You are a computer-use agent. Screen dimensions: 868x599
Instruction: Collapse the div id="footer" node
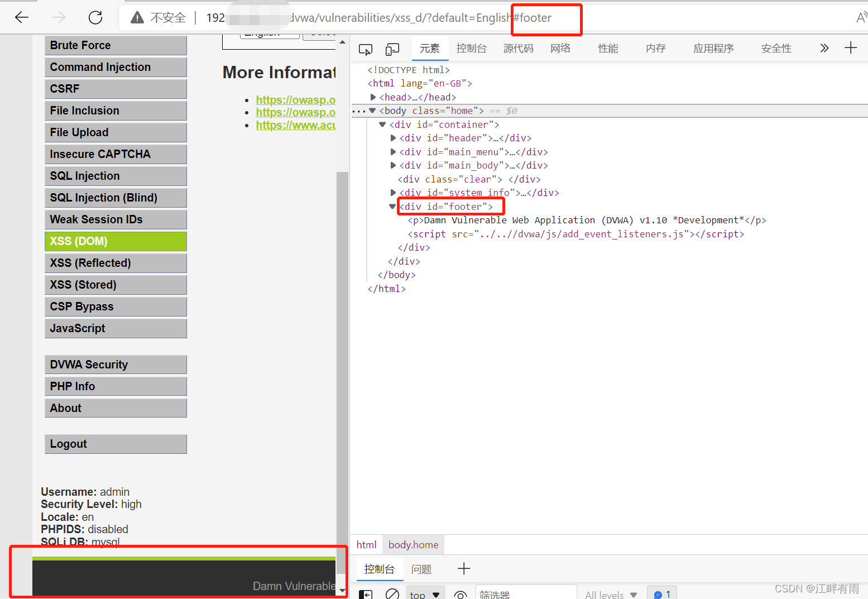tap(392, 207)
